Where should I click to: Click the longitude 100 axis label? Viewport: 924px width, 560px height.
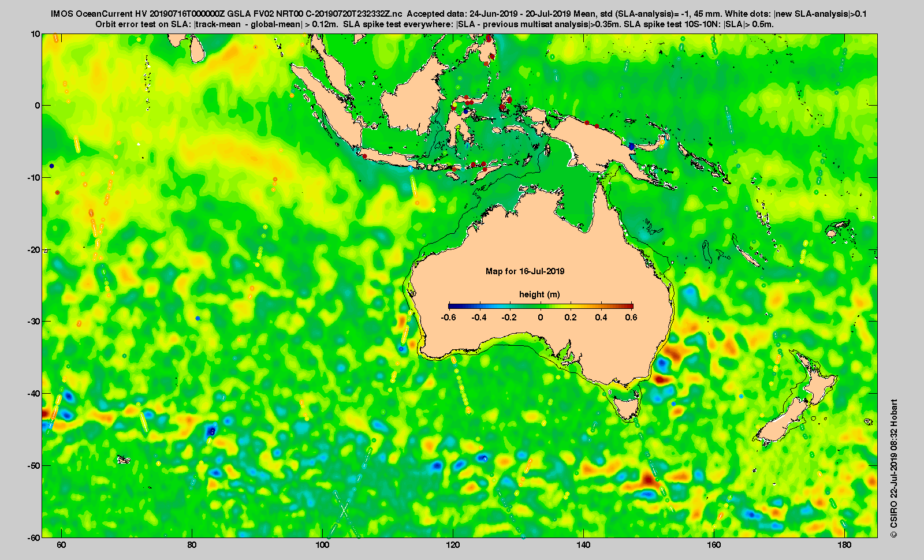pos(322,545)
